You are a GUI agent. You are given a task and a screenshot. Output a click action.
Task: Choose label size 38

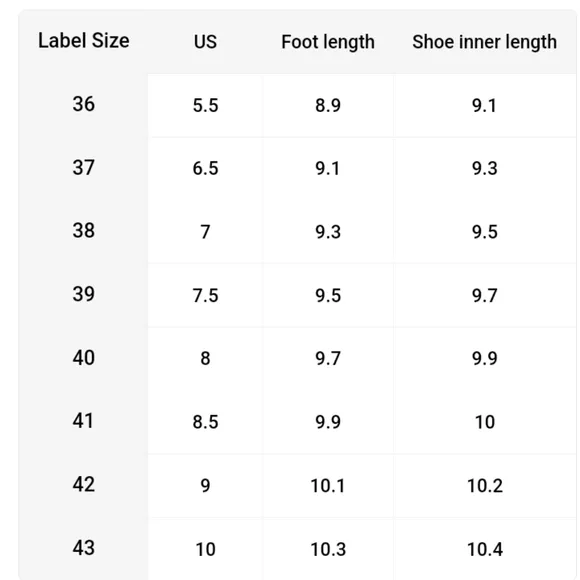pyautogui.click(x=84, y=230)
